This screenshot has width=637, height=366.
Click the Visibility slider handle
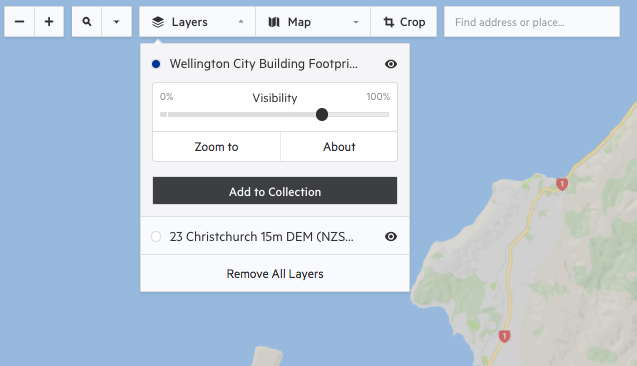point(322,115)
